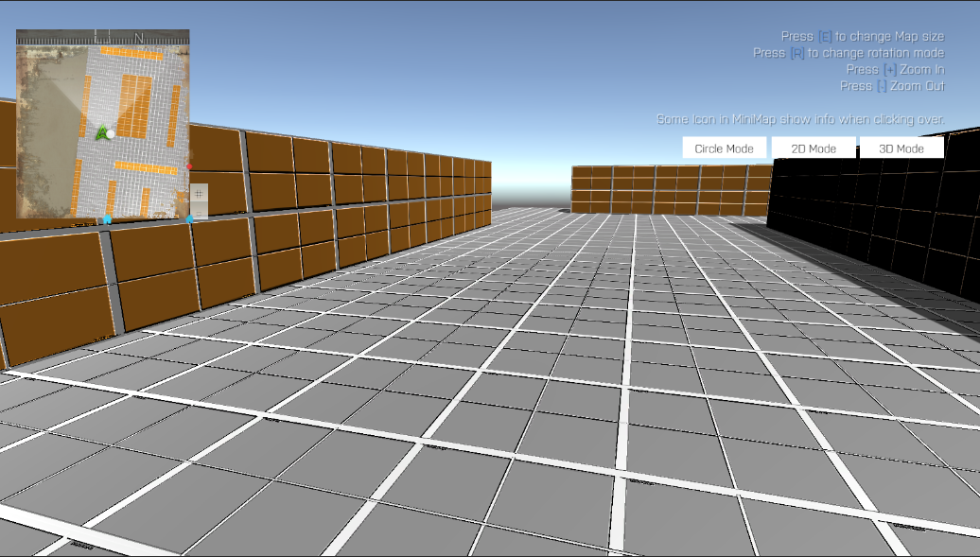Click the 'Press [-] Zoom Out' text
980x557 pixels.
click(893, 86)
